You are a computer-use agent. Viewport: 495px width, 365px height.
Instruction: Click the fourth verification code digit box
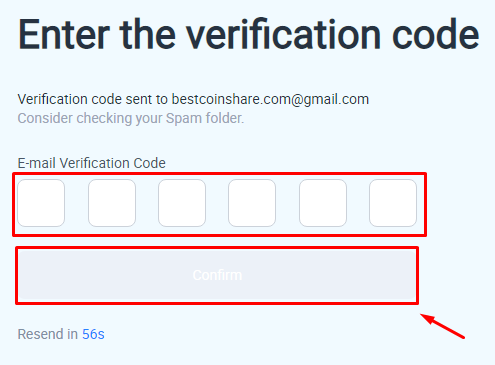pyautogui.click(x=252, y=203)
